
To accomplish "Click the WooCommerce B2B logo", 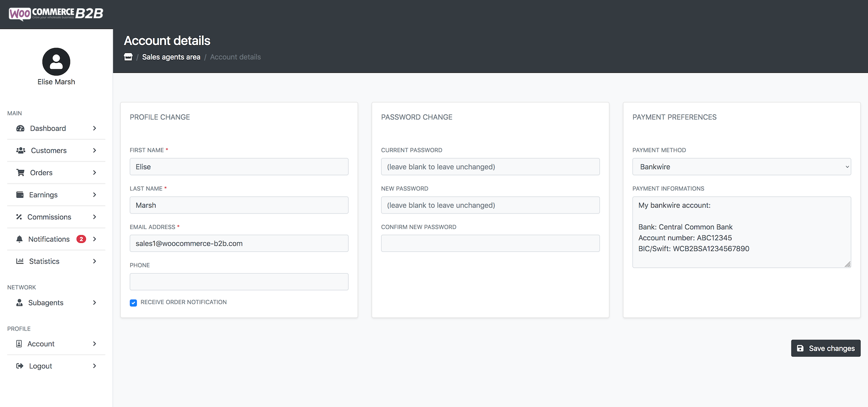I will 56,14.
